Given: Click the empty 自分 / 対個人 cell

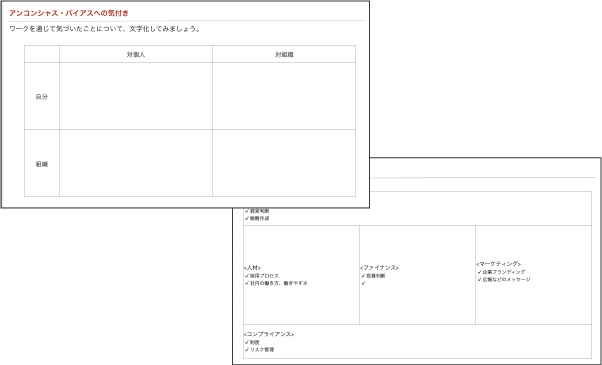Looking at the screenshot, I should pyautogui.click(x=136, y=96).
